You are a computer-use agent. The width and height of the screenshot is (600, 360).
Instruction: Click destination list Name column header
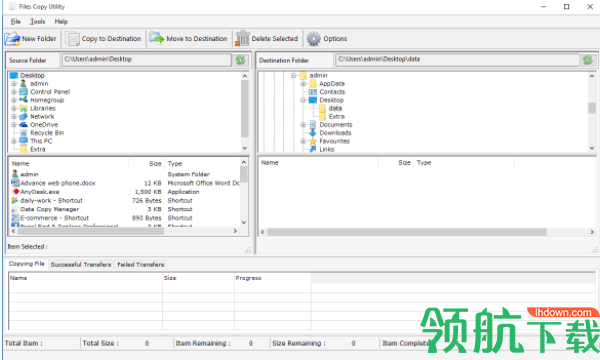[x=318, y=163]
